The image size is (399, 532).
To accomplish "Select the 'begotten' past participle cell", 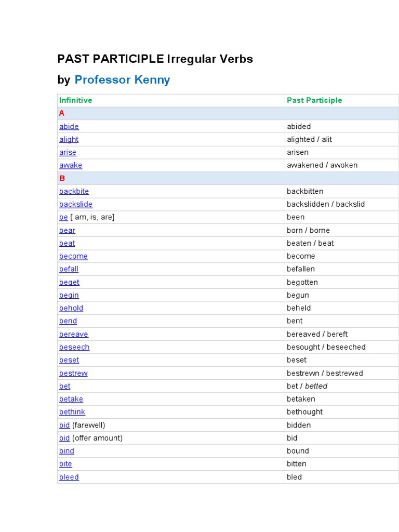I will [342, 282].
